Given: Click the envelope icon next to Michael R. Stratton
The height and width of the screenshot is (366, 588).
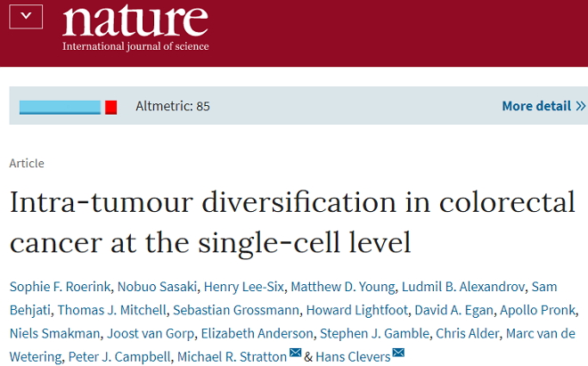Looking at the screenshot, I should [296, 353].
